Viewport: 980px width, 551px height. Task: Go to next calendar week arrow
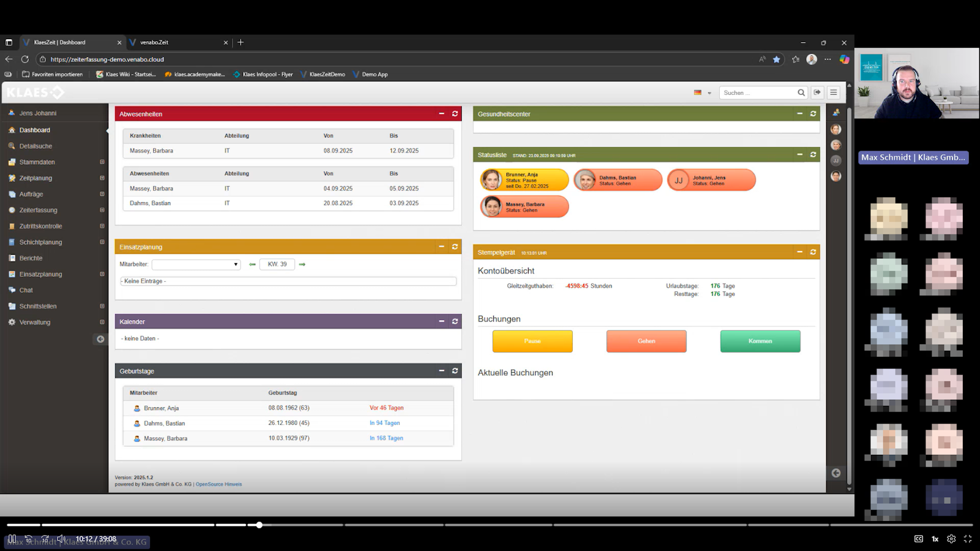[x=302, y=264]
